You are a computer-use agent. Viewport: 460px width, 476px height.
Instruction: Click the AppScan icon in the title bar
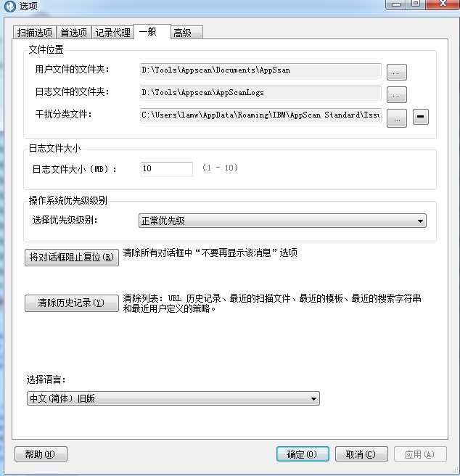(x=9, y=6)
